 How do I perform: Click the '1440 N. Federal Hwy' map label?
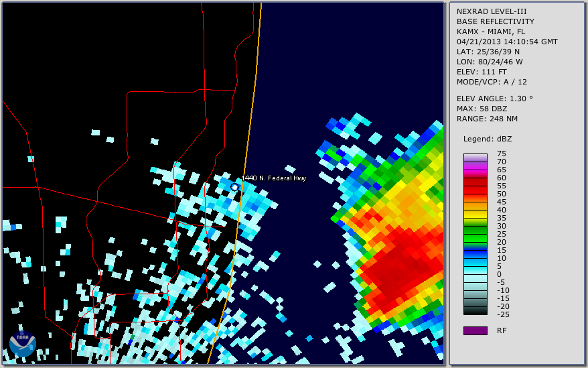pyautogui.click(x=274, y=178)
